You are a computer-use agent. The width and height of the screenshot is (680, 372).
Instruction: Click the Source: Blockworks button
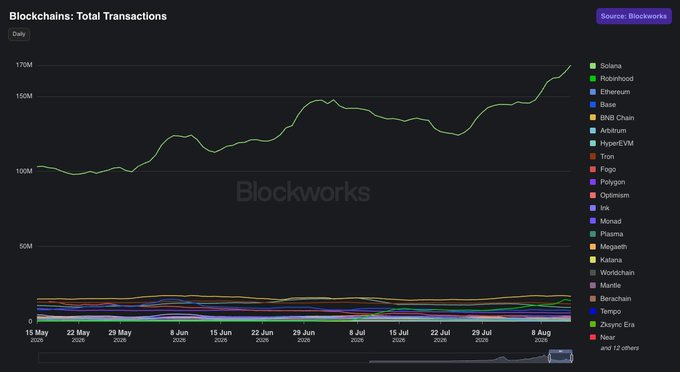click(x=634, y=16)
